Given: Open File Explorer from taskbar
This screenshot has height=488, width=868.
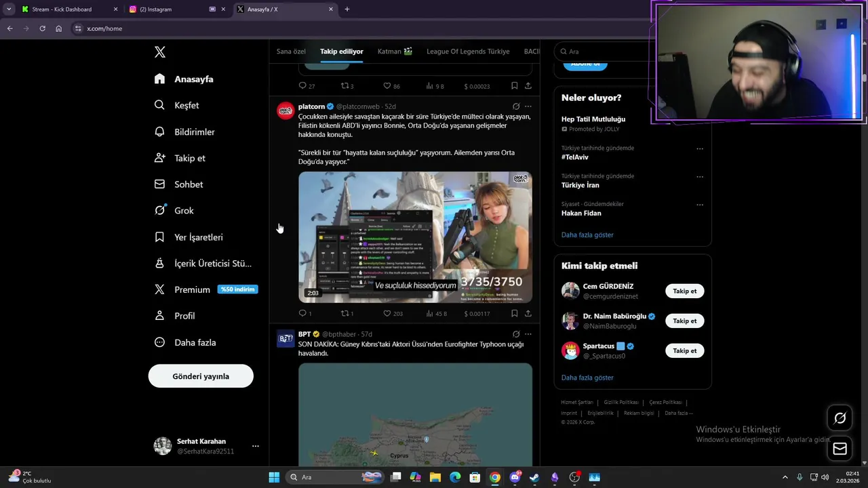Looking at the screenshot, I should 435,477.
